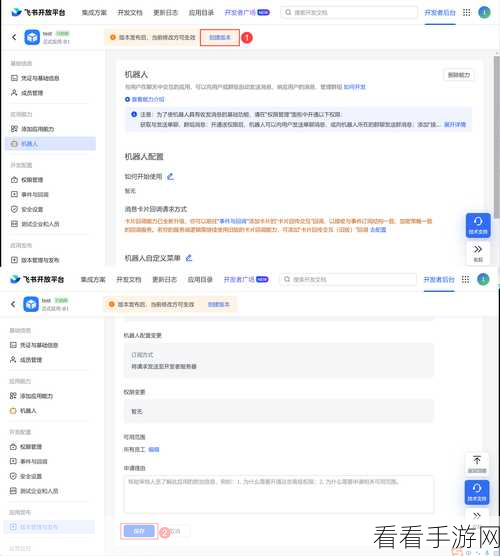Click the search magnifier icon in upper header

288,12
